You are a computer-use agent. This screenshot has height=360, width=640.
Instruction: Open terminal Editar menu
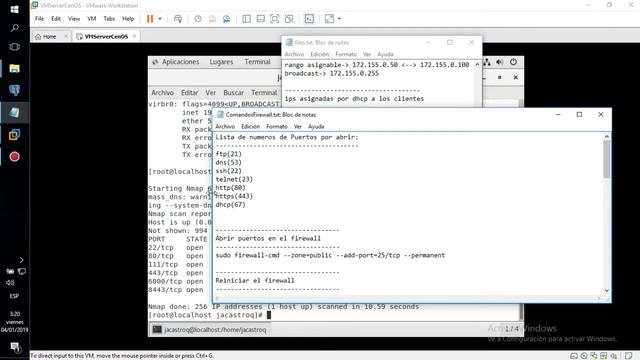(189, 93)
